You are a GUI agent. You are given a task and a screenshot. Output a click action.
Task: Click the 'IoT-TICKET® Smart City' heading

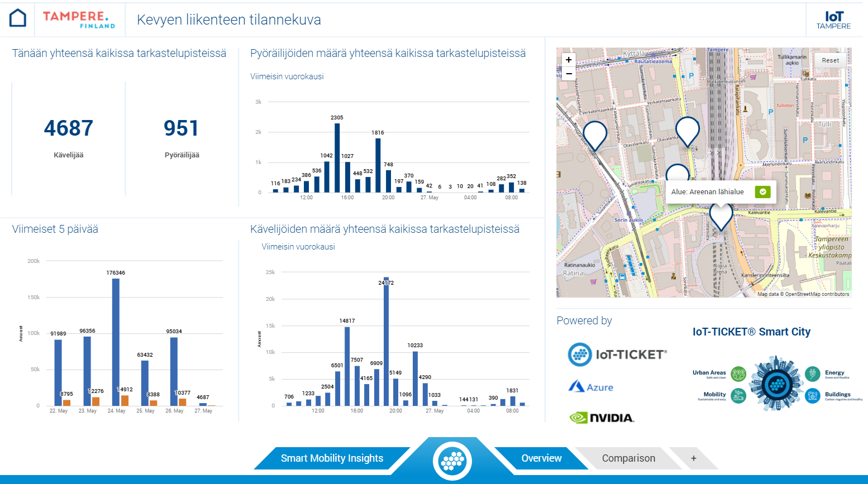coord(751,332)
